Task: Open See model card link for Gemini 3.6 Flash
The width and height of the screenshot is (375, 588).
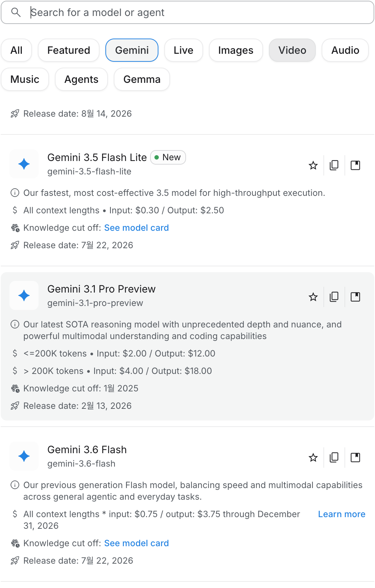Action: (137, 543)
